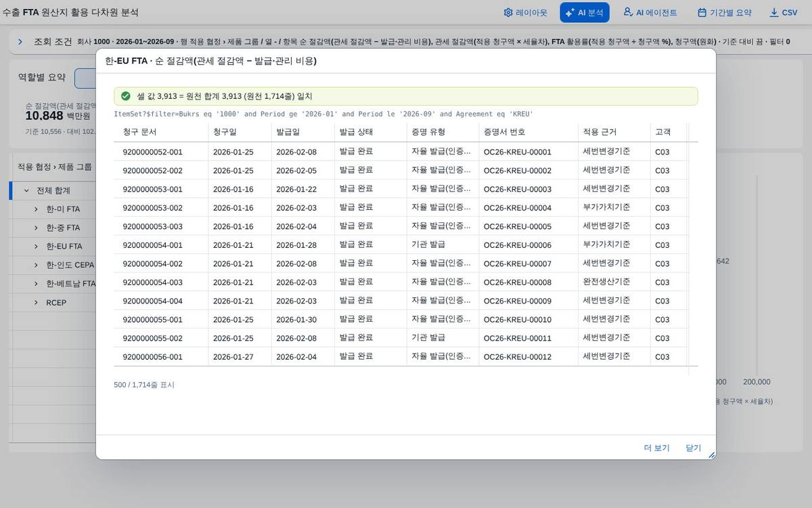Image resolution: width=812 pixels, height=508 pixels.
Task: Click issue date 2026-01-22
Action: (x=296, y=189)
